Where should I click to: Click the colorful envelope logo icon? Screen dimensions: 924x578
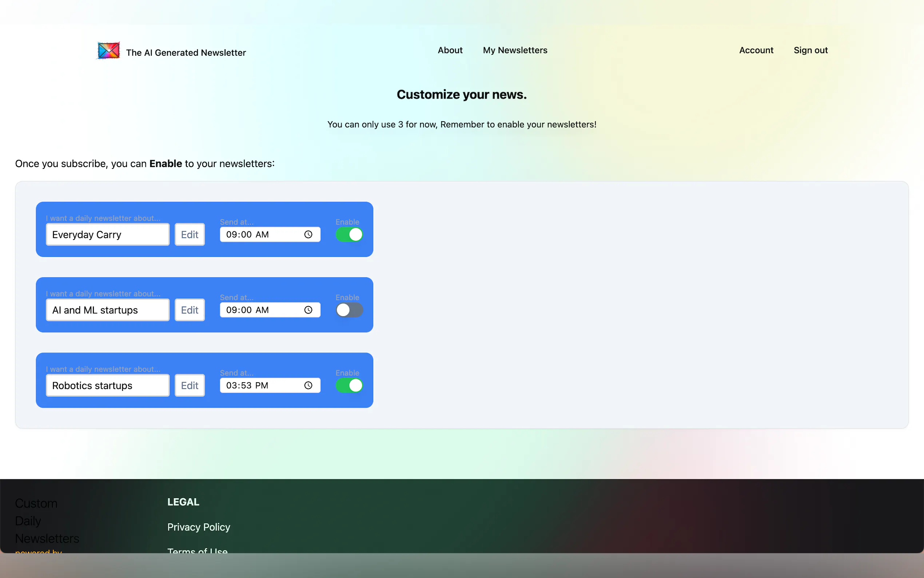[x=108, y=51]
